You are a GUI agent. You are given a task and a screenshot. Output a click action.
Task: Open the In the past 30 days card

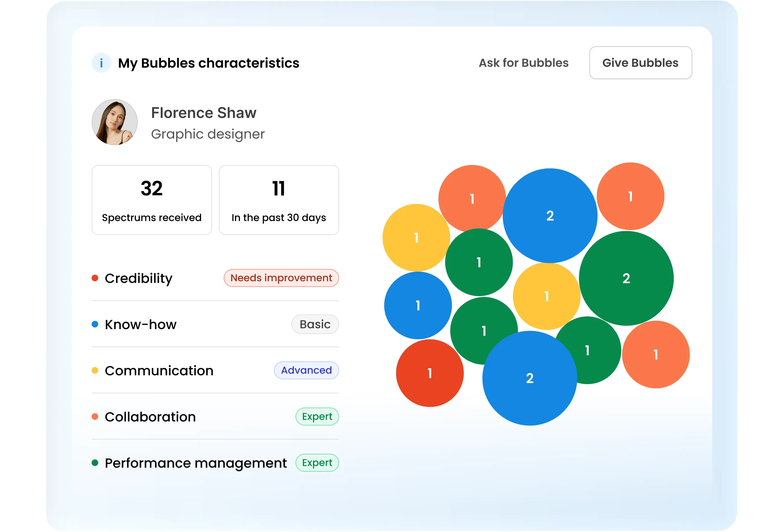point(279,200)
